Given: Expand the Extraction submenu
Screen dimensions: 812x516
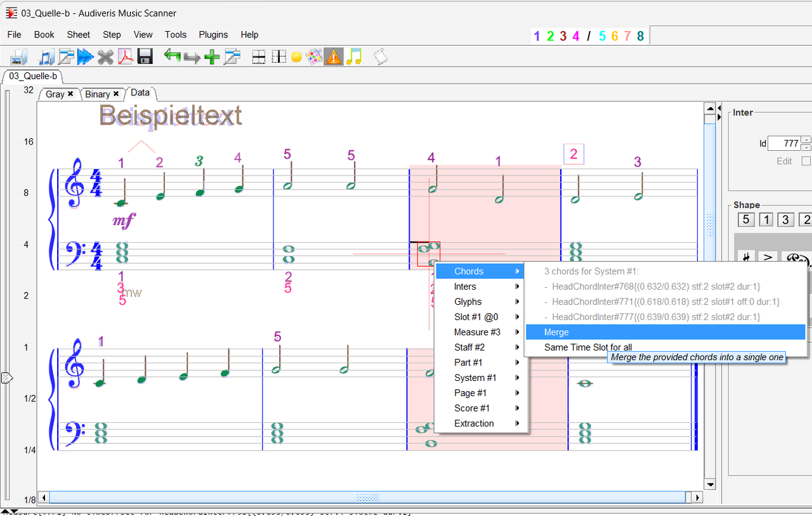Looking at the screenshot, I should [481, 423].
